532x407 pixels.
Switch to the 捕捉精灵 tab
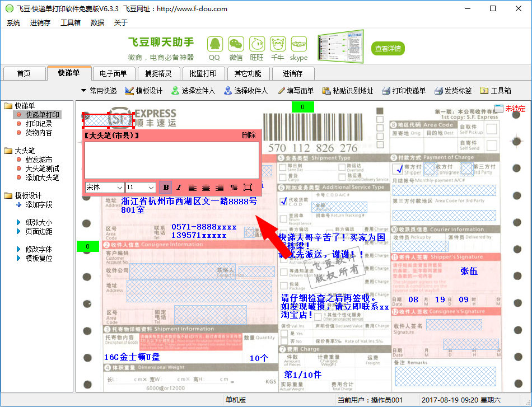[158, 73]
